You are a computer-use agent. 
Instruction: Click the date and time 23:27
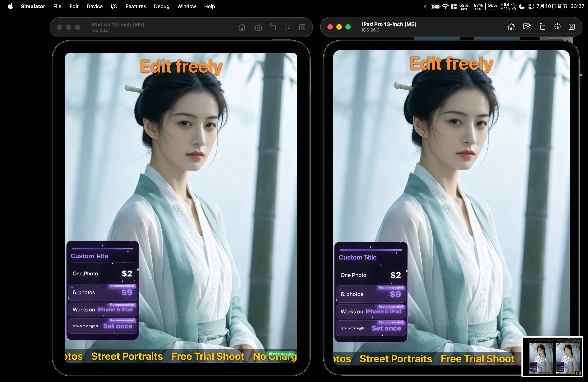[560, 6]
